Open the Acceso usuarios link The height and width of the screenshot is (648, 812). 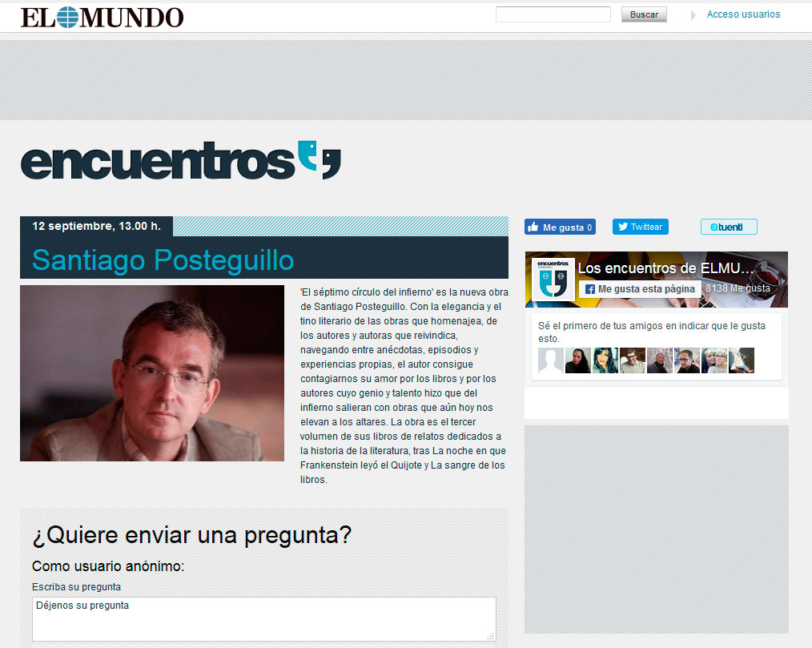point(743,14)
